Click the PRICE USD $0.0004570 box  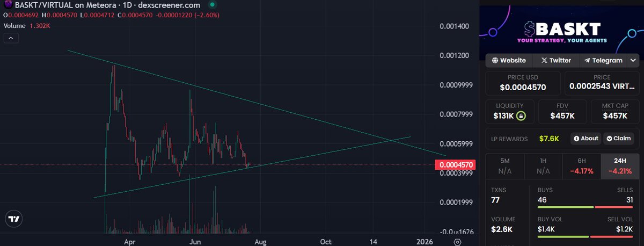pyautogui.click(x=523, y=83)
